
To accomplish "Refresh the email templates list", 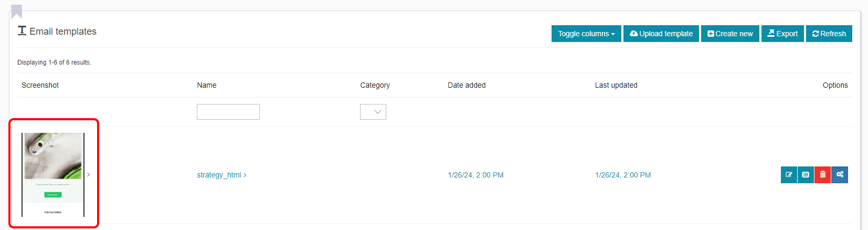I will pyautogui.click(x=829, y=34).
